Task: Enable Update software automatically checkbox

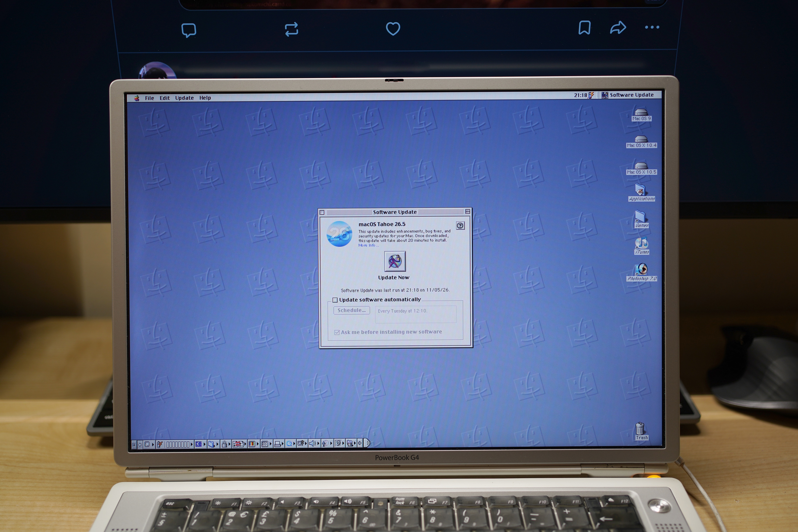Action: tap(335, 300)
